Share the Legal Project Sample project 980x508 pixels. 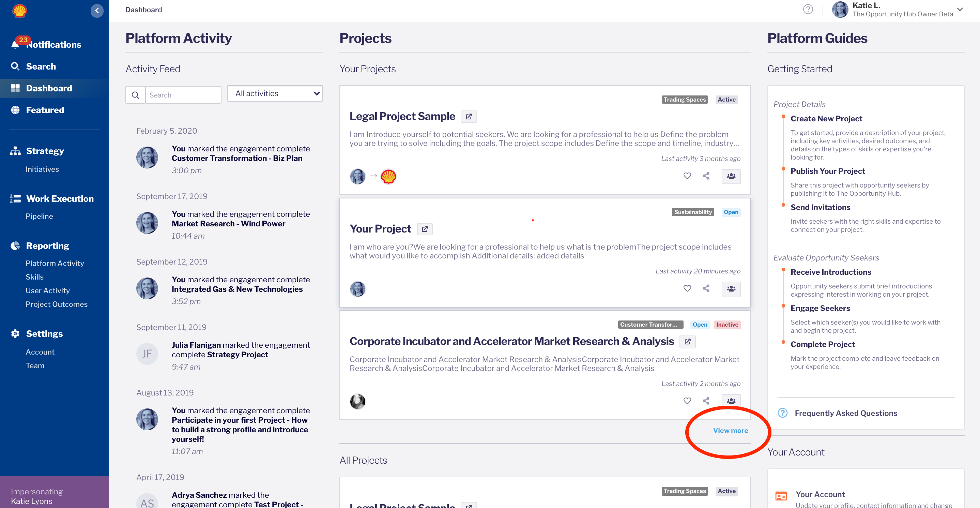[706, 176]
